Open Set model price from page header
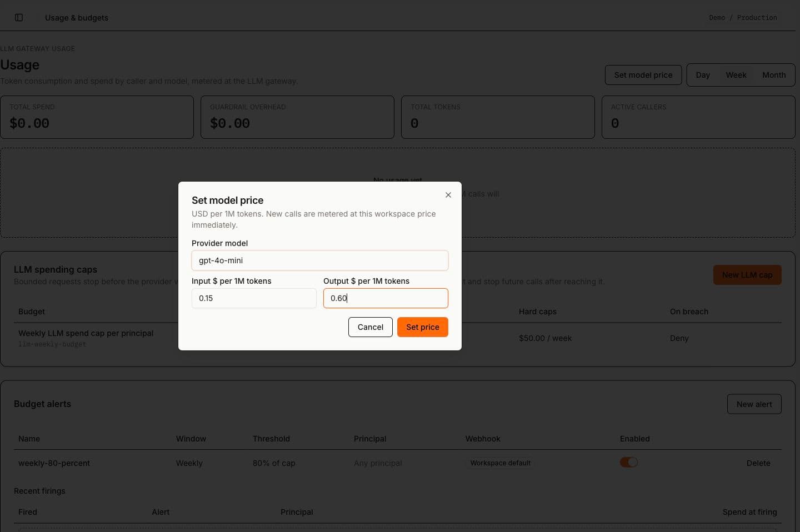 tap(643, 75)
